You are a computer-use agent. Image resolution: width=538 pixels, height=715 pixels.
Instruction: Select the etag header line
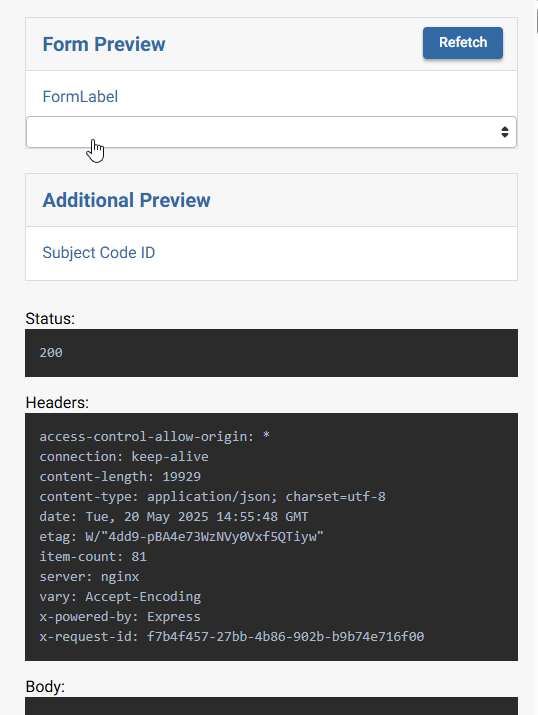(181, 537)
